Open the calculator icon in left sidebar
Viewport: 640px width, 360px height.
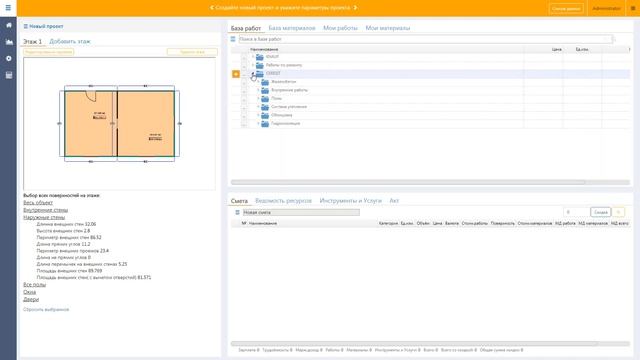coord(9,75)
